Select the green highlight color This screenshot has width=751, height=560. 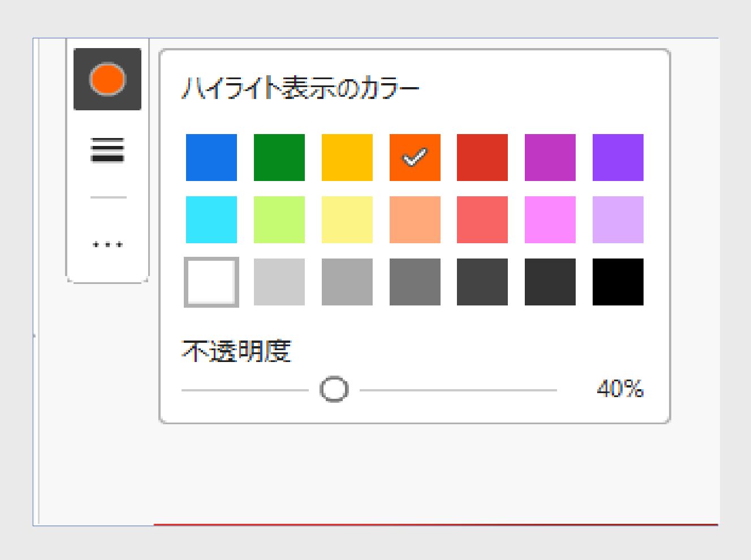click(278, 157)
